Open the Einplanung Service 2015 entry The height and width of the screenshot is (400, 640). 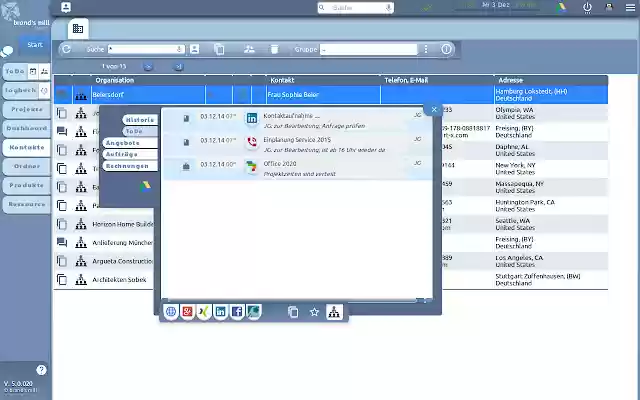[x=297, y=144]
